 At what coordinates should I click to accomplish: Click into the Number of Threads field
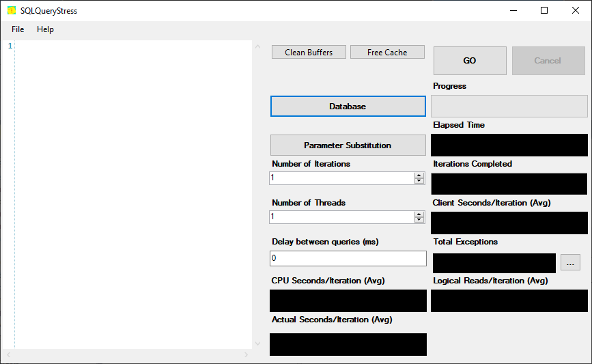341,217
